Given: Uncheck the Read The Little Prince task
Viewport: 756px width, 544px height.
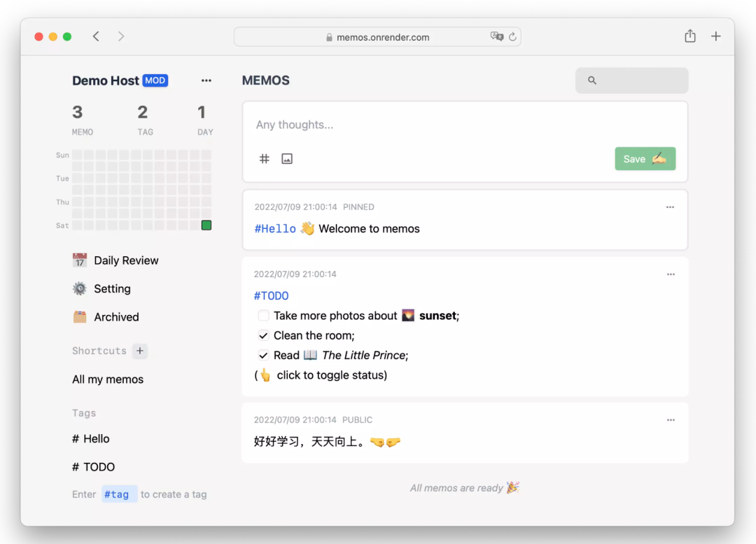Looking at the screenshot, I should coord(263,356).
